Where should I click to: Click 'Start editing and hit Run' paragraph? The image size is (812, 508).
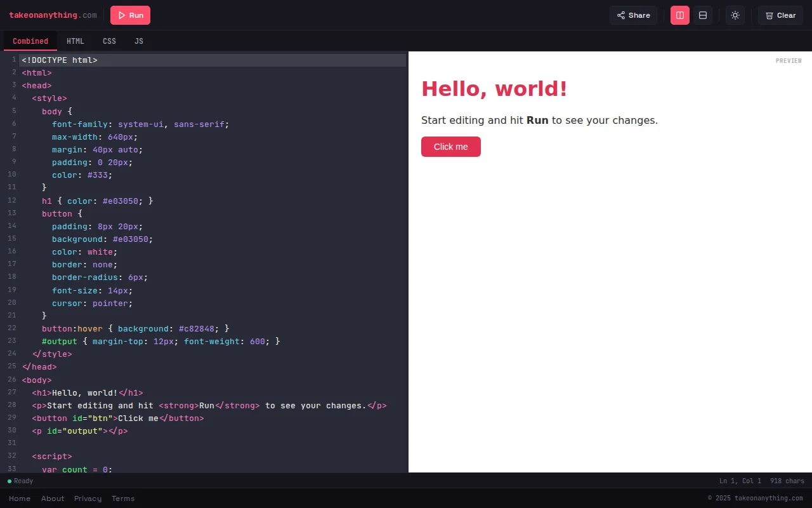(x=540, y=120)
